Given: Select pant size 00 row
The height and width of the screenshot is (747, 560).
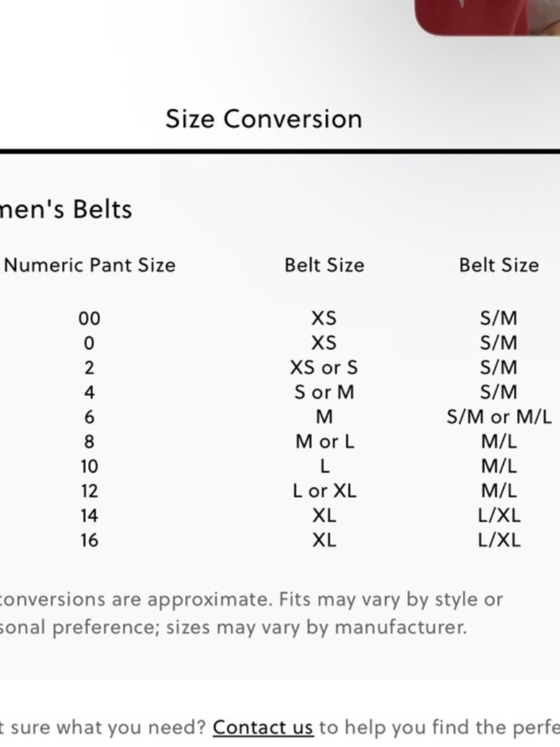Looking at the screenshot, I should tap(280, 318).
